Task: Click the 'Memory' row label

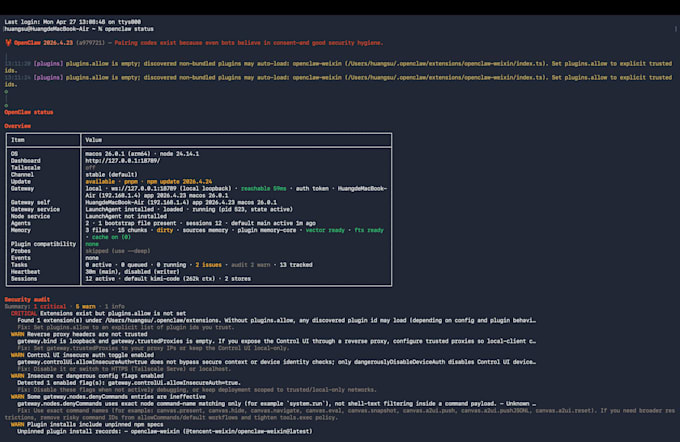Action: pos(21,230)
